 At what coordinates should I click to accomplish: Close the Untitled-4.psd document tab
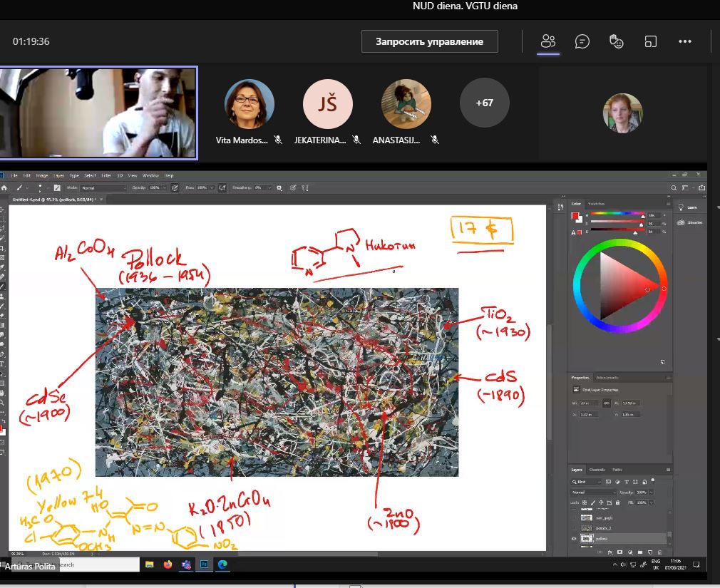[x=101, y=200]
